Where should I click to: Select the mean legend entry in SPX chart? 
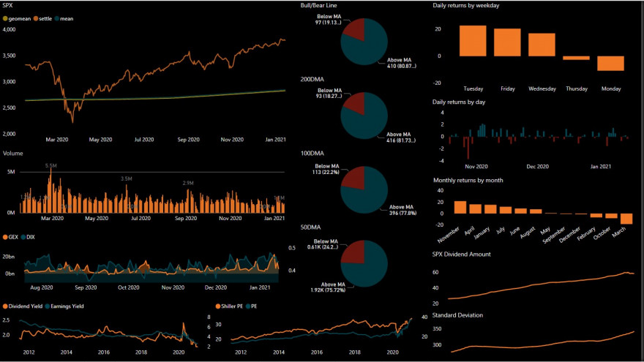[64, 18]
